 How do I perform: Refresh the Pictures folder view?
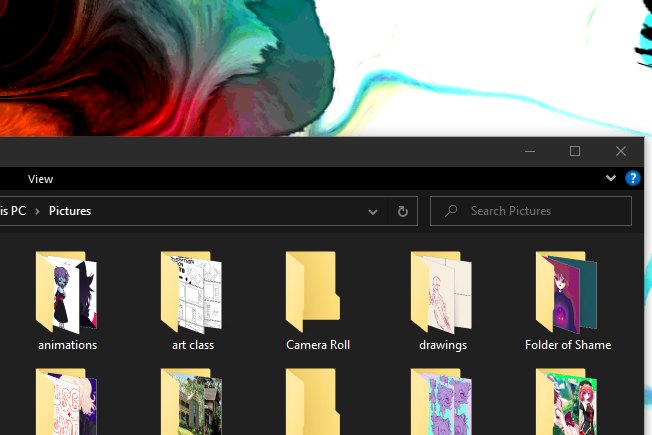403,211
